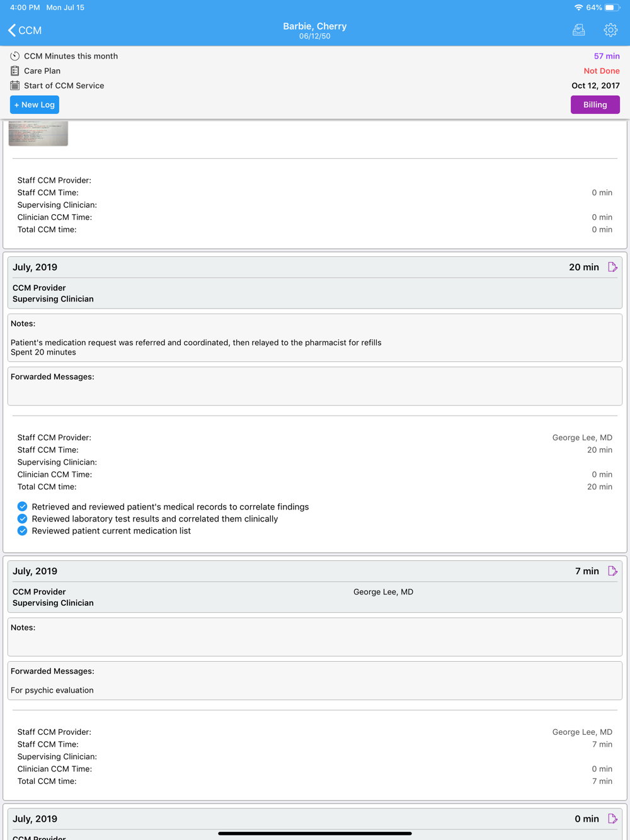Tap the Start of CCM calendar icon
This screenshot has width=630, height=840.
tap(15, 86)
